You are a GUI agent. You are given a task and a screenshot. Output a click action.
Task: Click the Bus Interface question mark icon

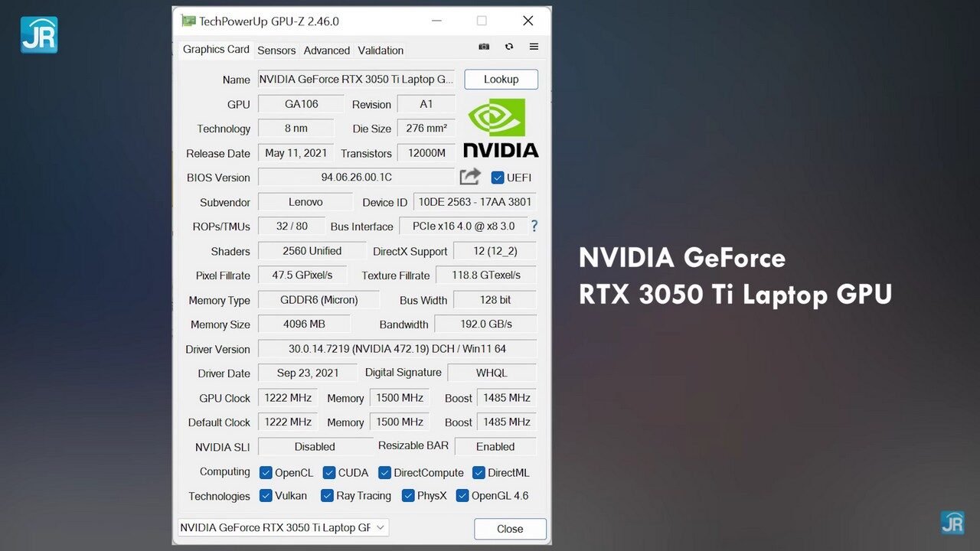pyautogui.click(x=534, y=226)
